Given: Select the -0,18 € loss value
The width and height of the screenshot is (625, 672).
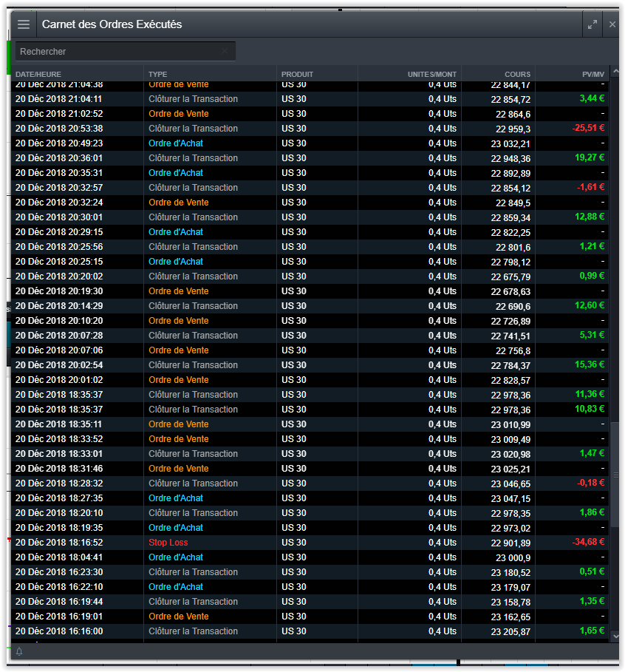Looking at the screenshot, I should [x=590, y=483].
